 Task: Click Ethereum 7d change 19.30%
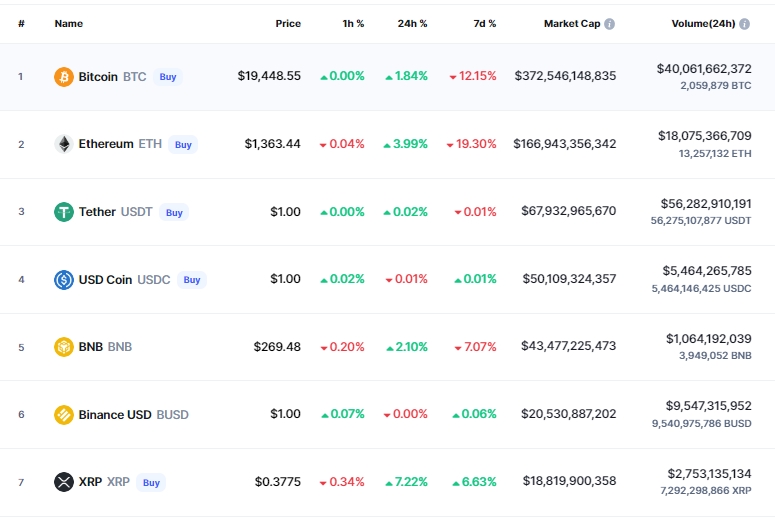tap(471, 144)
